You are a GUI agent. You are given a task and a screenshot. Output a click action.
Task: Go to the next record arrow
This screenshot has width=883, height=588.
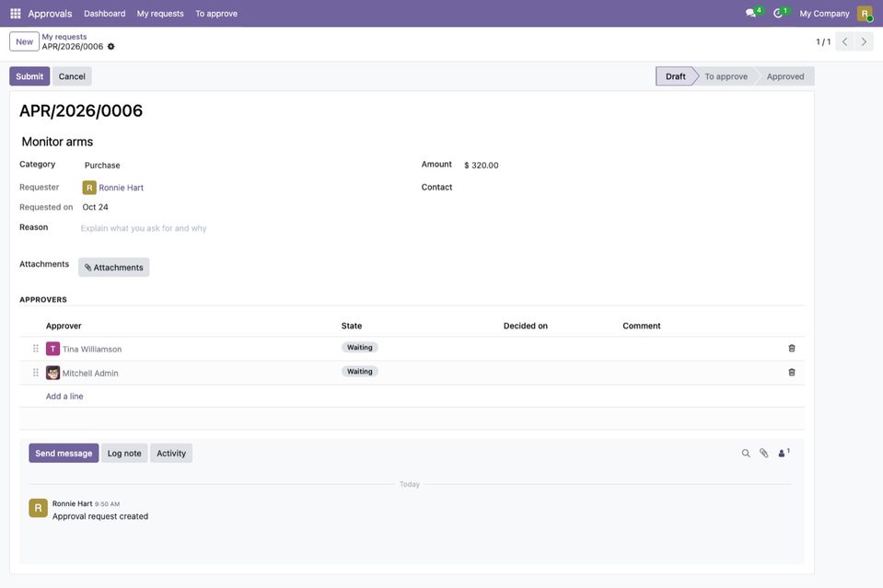pos(864,41)
